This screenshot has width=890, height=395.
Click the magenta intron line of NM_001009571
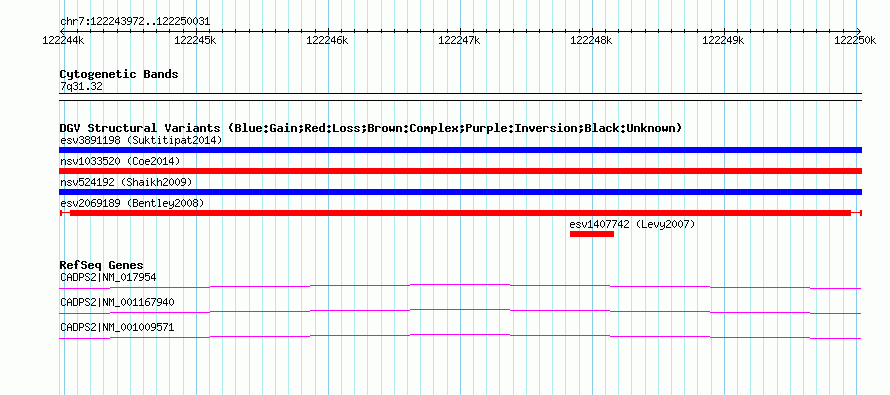[460, 337]
